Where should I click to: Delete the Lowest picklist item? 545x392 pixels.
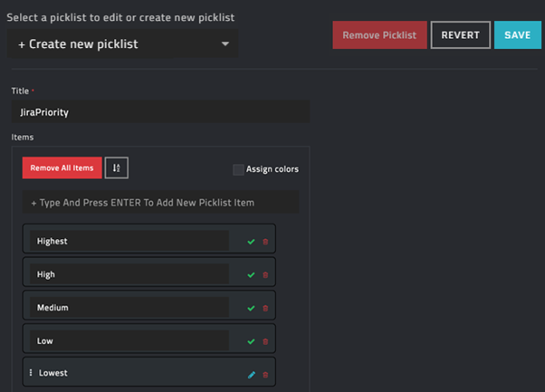coord(265,374)
